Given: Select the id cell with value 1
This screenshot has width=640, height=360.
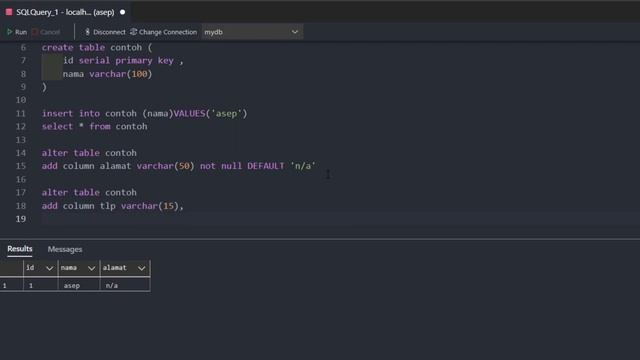Looking at the screenshot, I should coord(41,285).
